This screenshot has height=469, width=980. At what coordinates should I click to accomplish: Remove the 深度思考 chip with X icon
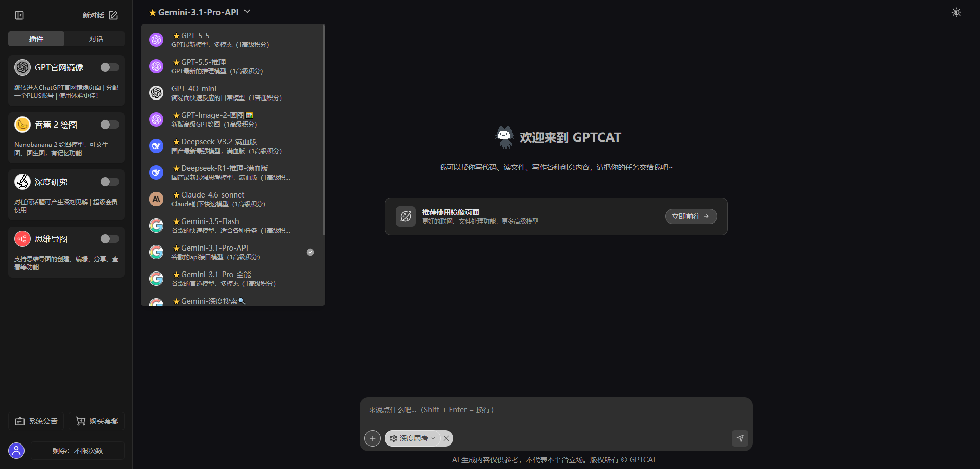pos(446,438)
